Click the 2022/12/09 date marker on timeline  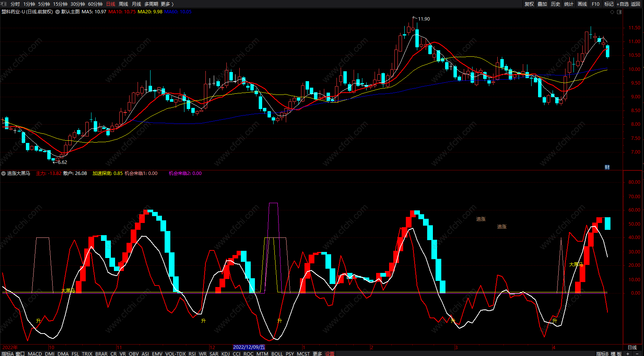[249, 347]
